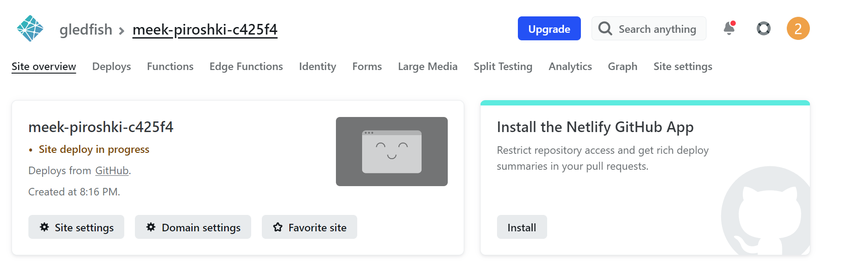This screenshot has width=868, height=265.
Task: Open the orange user avatar menu
Action: pyautogui.click(x=798, y=28)
